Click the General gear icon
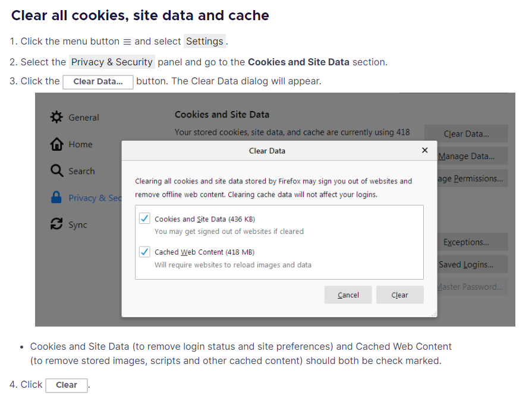 tap(57, 117)
